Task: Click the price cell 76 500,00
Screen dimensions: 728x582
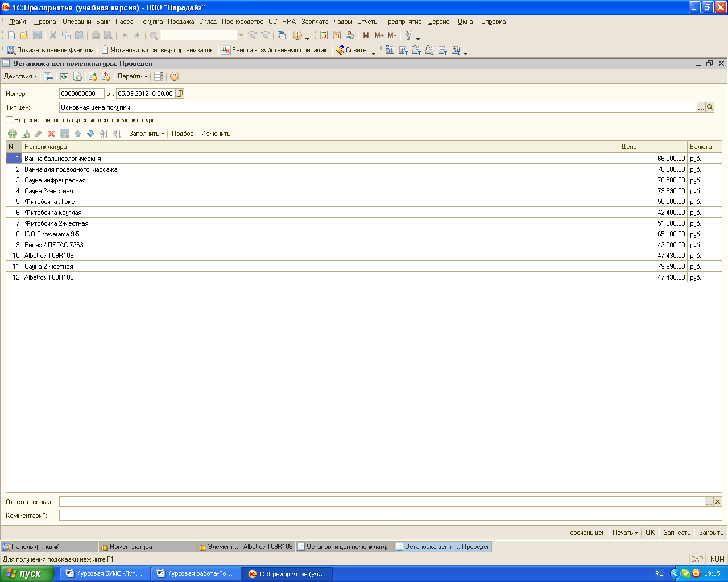Action: [653, 180]
